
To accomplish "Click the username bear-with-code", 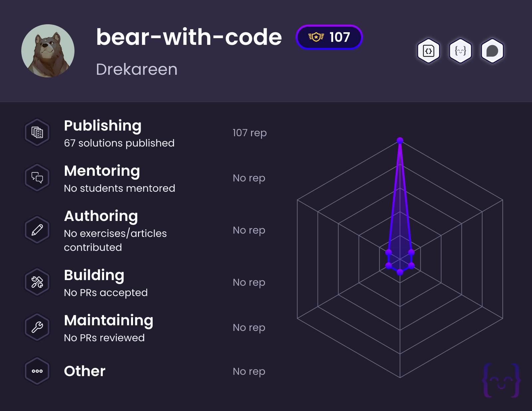I will [189, 37].
